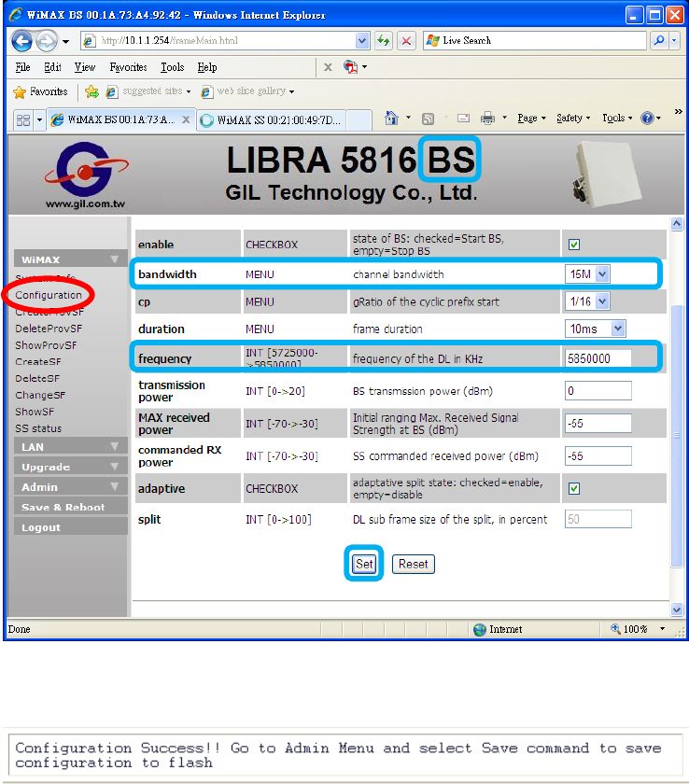Click the GIL logo image

tap(86, 175)
